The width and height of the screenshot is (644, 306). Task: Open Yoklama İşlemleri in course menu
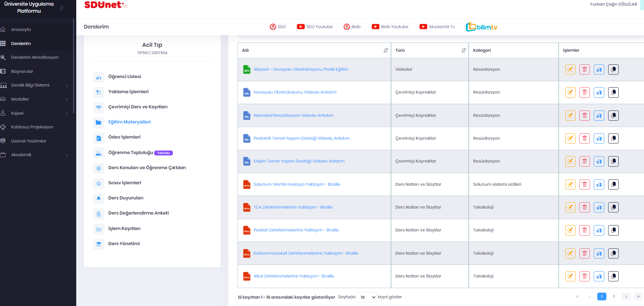tap(128, 92)
